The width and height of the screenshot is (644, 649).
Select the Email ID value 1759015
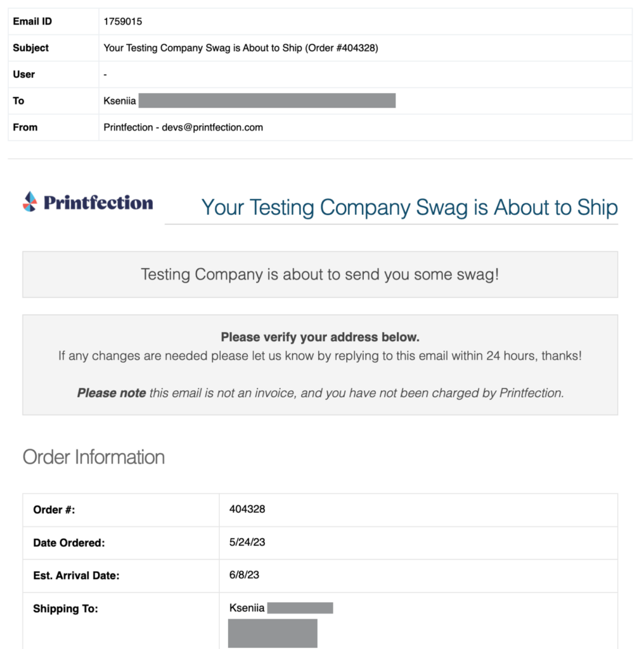tap(123, 22)
